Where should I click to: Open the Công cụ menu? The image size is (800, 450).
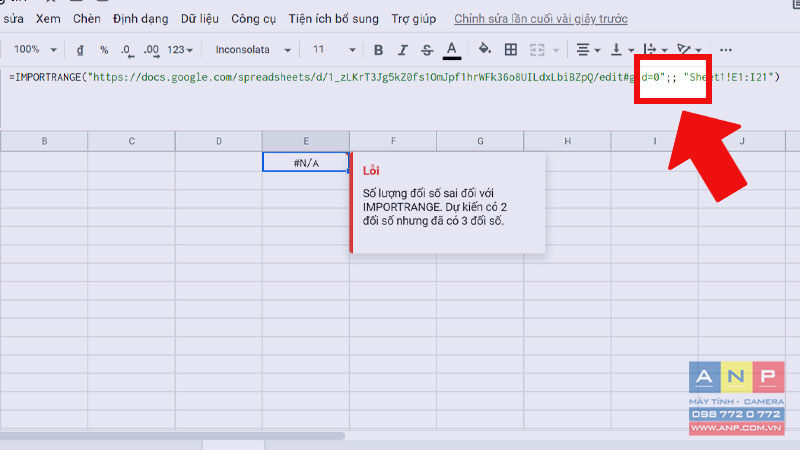click(x=253, y=19)
